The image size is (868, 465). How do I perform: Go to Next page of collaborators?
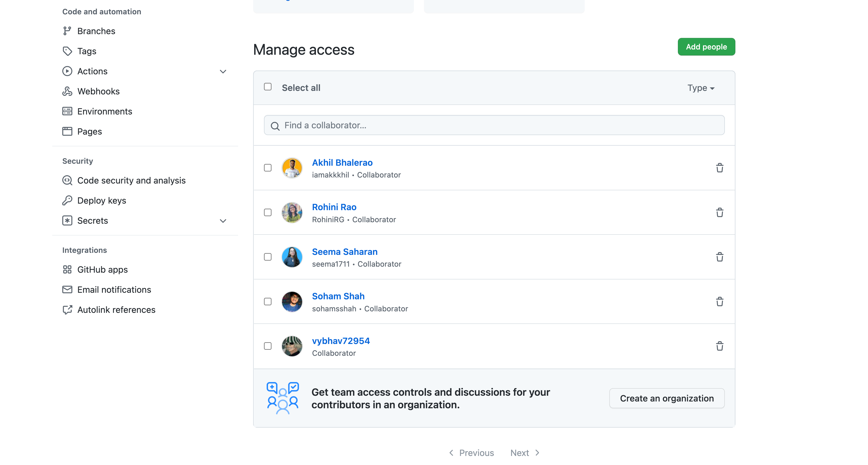tap(525, 453)
